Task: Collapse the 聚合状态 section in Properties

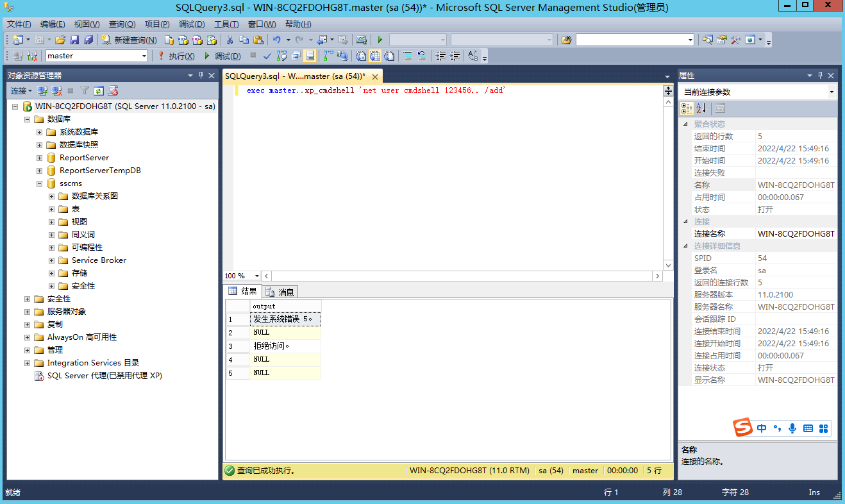Action: tap(685, 124)
